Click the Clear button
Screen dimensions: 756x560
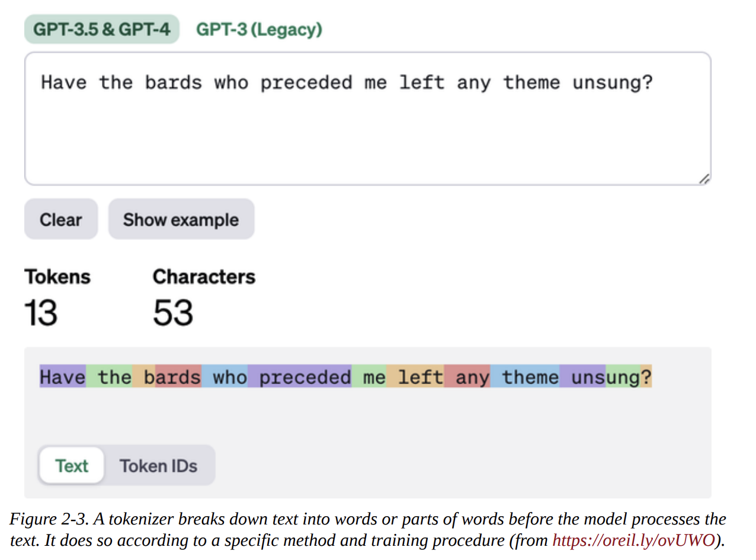pos(60,220)
